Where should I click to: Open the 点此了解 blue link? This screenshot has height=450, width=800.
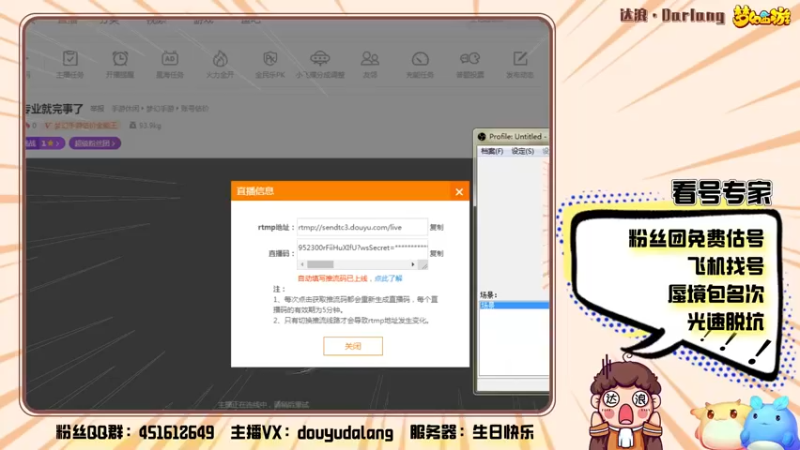pyautogui.click(x=388, y=279)
